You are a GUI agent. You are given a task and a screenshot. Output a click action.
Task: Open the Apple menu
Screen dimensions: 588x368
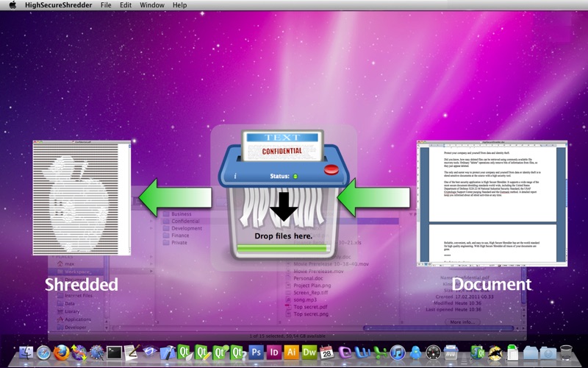[12, 5]
